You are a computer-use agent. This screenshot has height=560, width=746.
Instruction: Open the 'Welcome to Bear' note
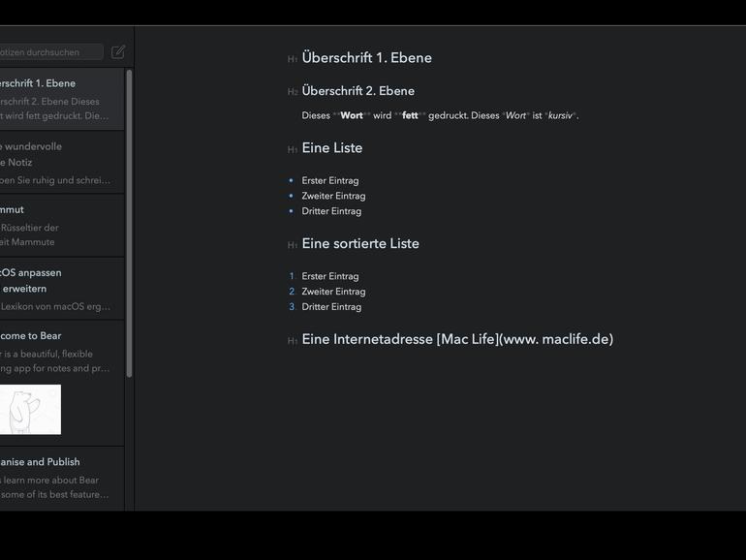click(60, 352)
